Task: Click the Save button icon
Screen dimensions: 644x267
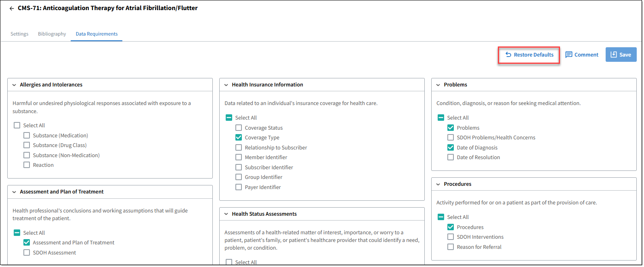Action: tap(613, 55)
